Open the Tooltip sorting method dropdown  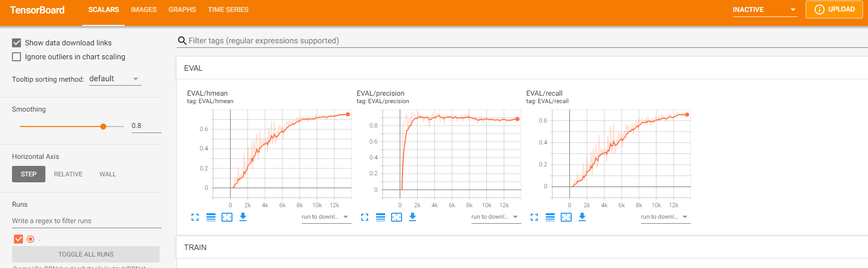(x=115, y=79)
